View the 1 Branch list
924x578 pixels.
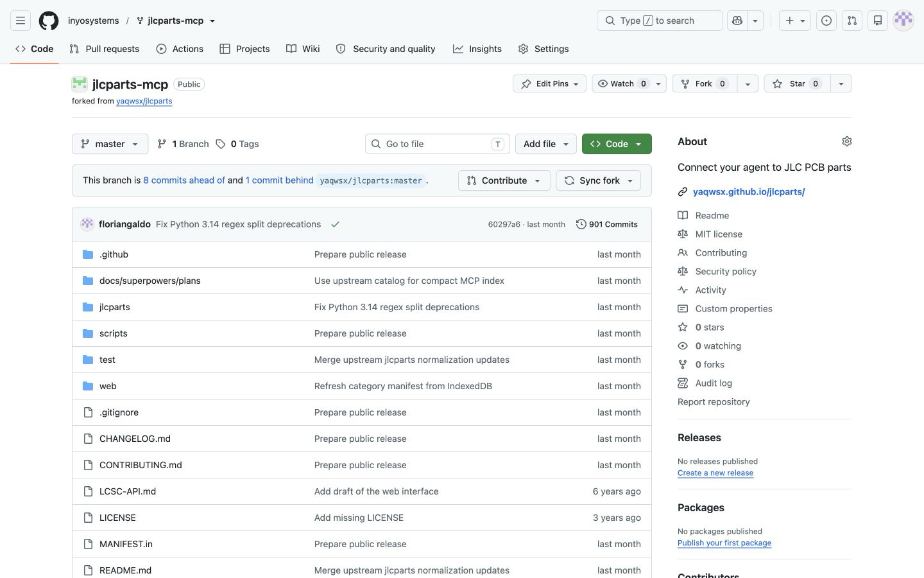tap(183, 144)
